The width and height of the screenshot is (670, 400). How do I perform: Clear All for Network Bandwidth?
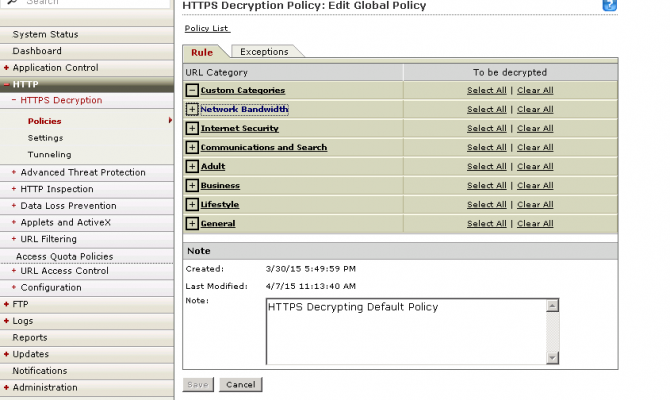(x=535, y=109)
